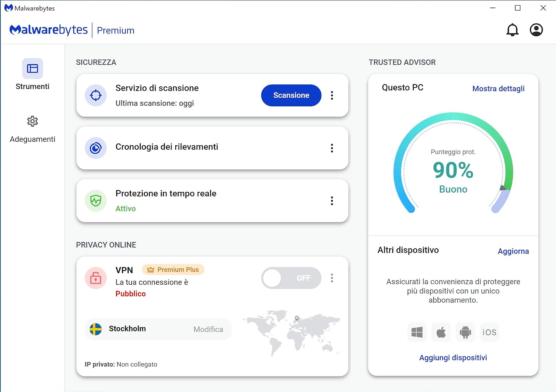Select the Windows platform icon
The image size is (556, 392).
click(417, 332)
